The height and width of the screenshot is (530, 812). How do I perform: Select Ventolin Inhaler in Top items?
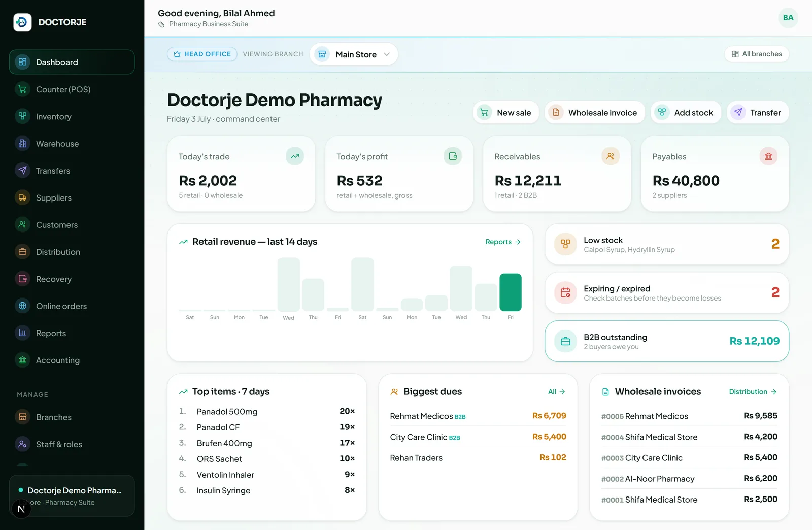[267, 474]
